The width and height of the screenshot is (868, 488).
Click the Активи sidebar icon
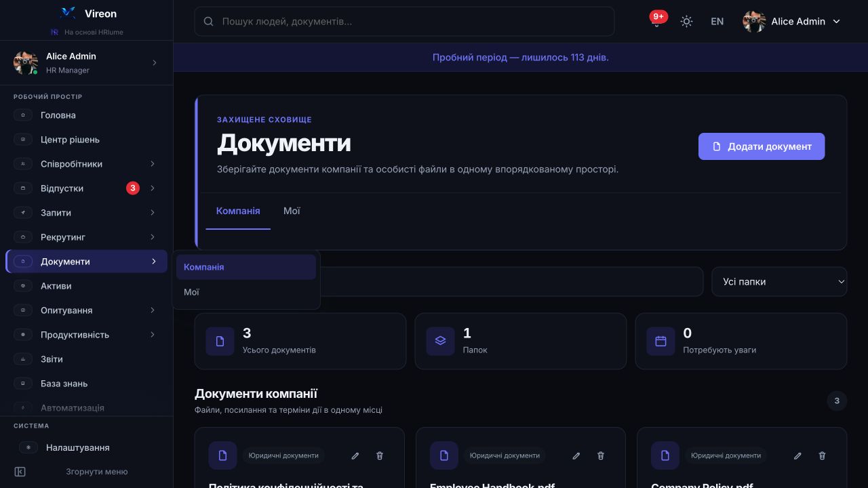coord(23,286)
